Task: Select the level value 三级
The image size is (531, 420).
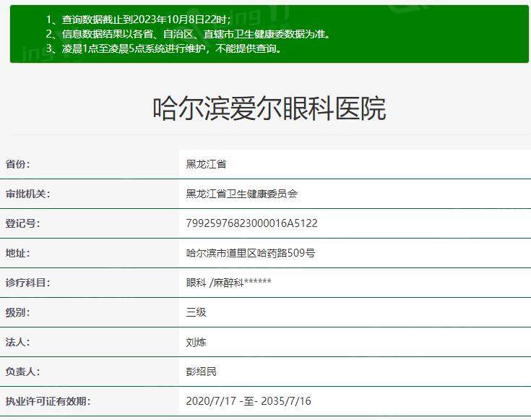Action: pos(196,312)
